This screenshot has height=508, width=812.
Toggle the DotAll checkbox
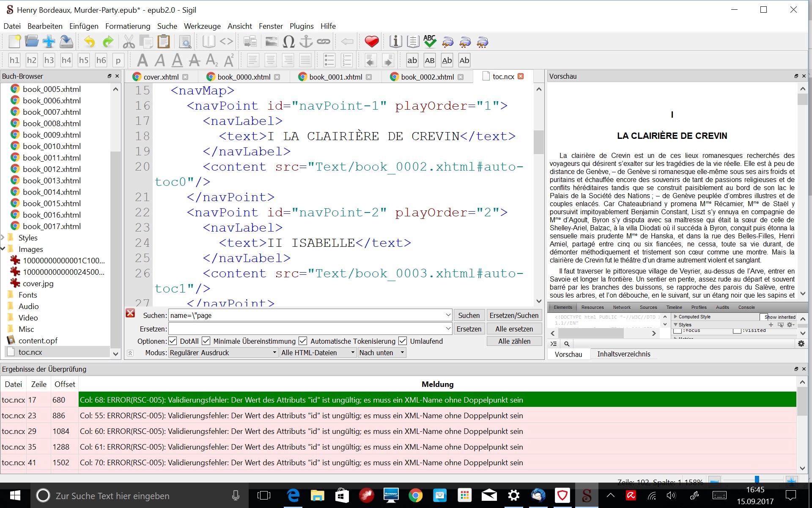(x=173, y=341)
